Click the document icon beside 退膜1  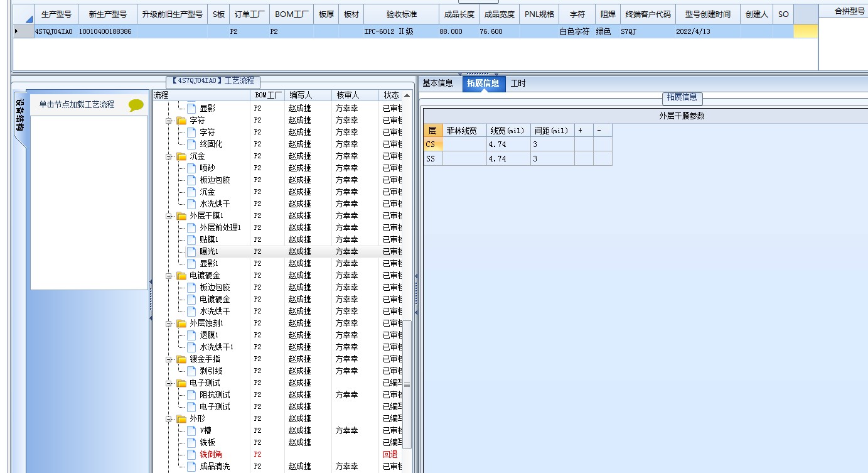[x=191, y=335]
